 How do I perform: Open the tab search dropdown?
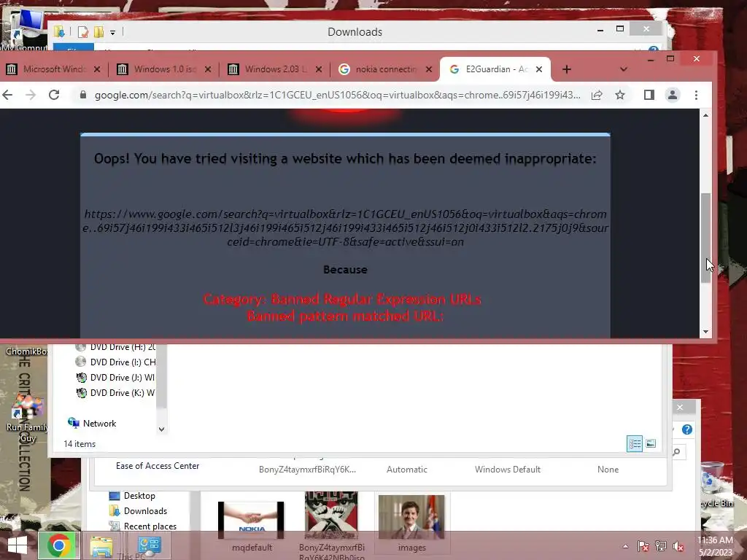[623, 69]
